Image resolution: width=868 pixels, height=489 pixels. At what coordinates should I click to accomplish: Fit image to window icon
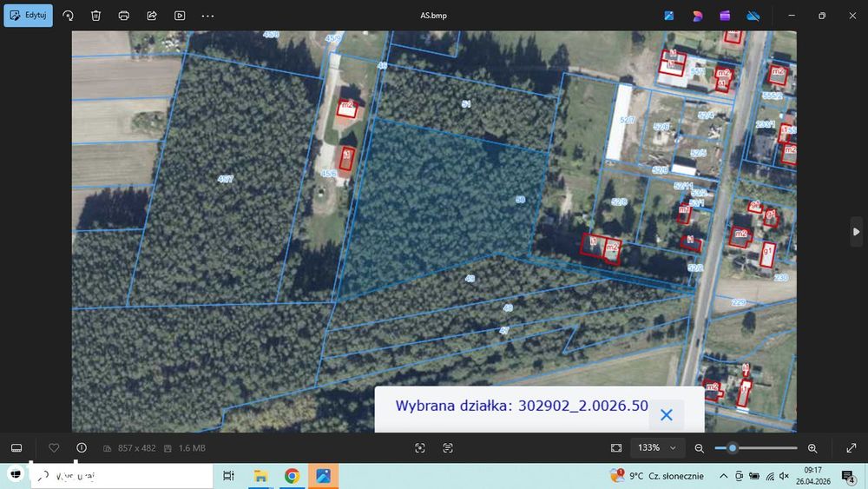tap(616, 447)
